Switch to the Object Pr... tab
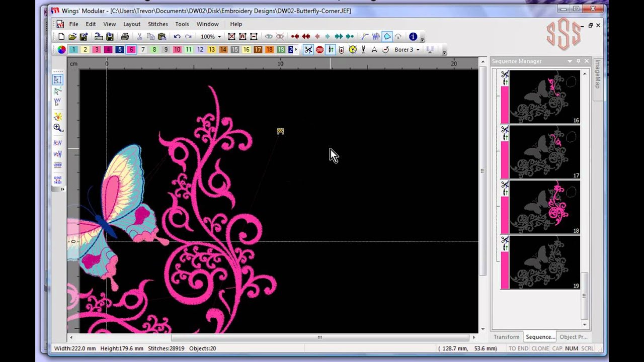The image size is (644, 362). click(x=573, y=337)
